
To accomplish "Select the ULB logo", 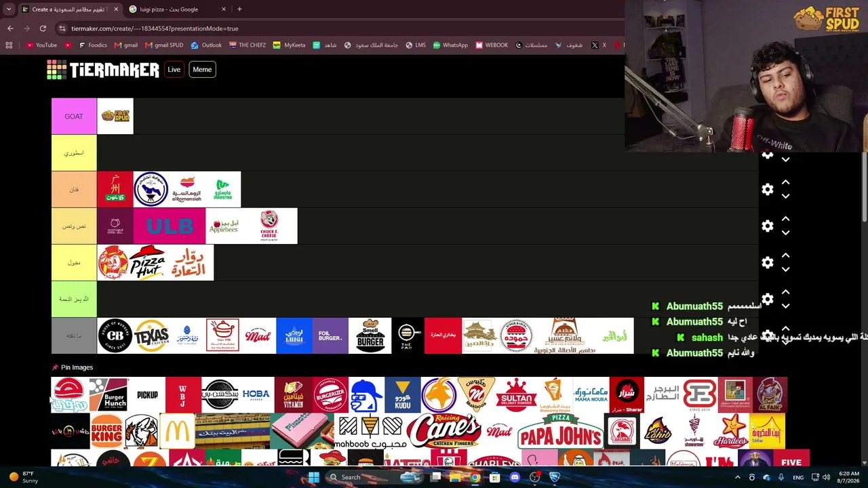I will tap(170, 226).
